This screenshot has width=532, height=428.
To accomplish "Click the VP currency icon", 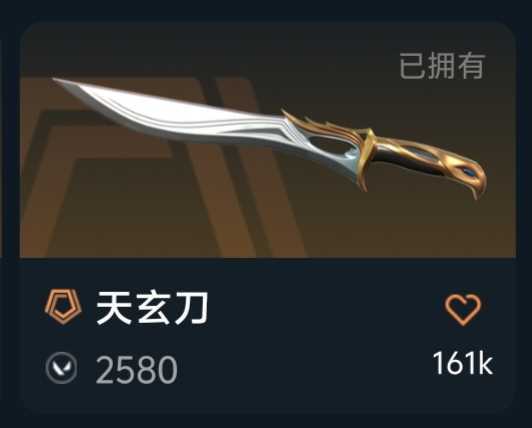I will click(x=61, y=368).
